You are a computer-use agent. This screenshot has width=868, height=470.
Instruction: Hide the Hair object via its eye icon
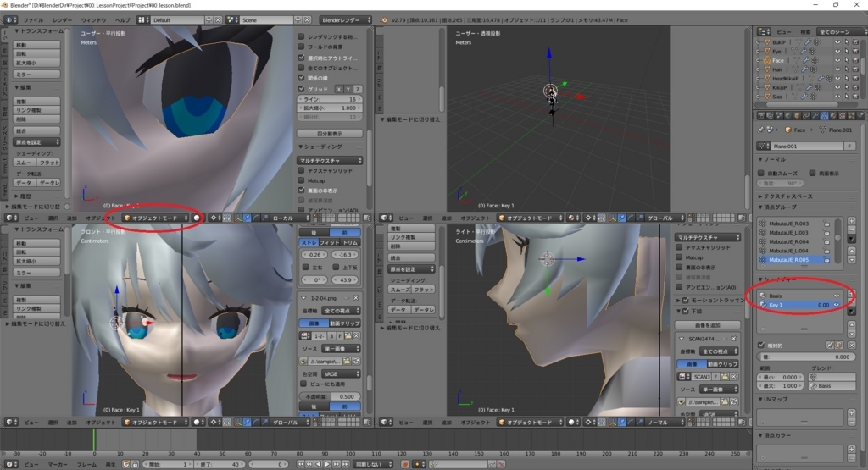(837, 69)
